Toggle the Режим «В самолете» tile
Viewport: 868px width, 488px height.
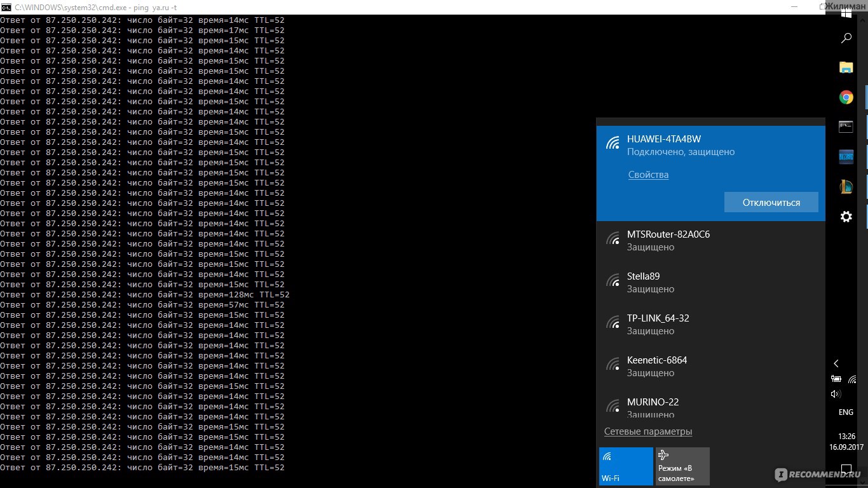(x=682, y=466)
